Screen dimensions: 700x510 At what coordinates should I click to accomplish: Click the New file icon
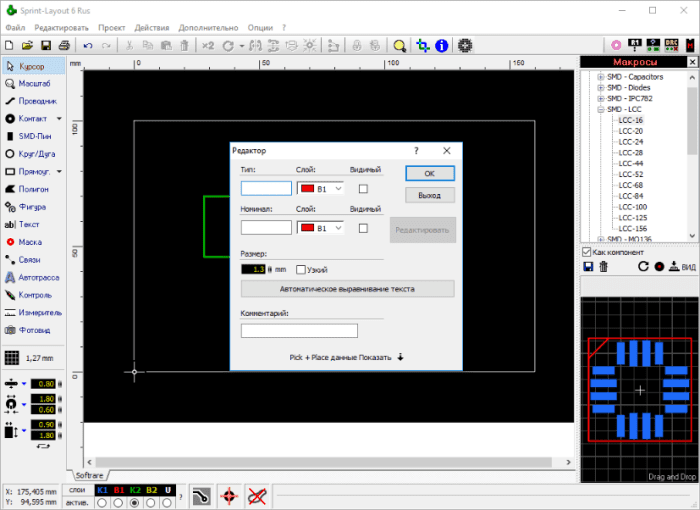click(9, 46)
